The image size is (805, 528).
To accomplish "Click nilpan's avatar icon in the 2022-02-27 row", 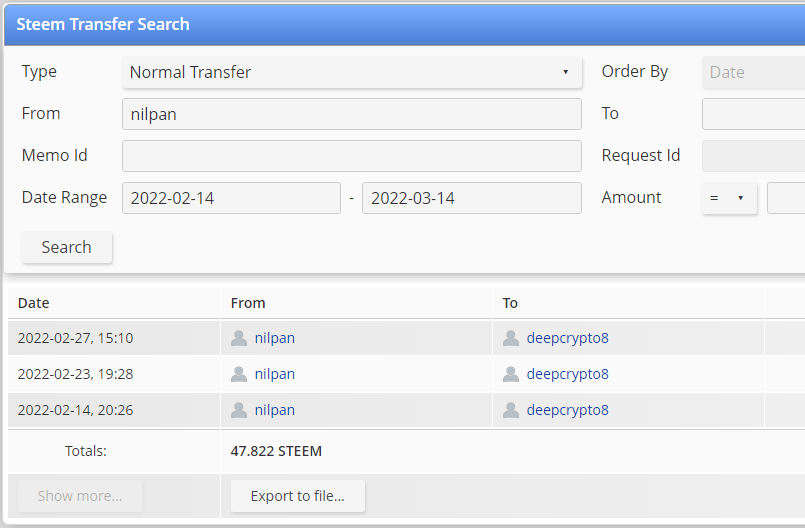I will 239,338.
